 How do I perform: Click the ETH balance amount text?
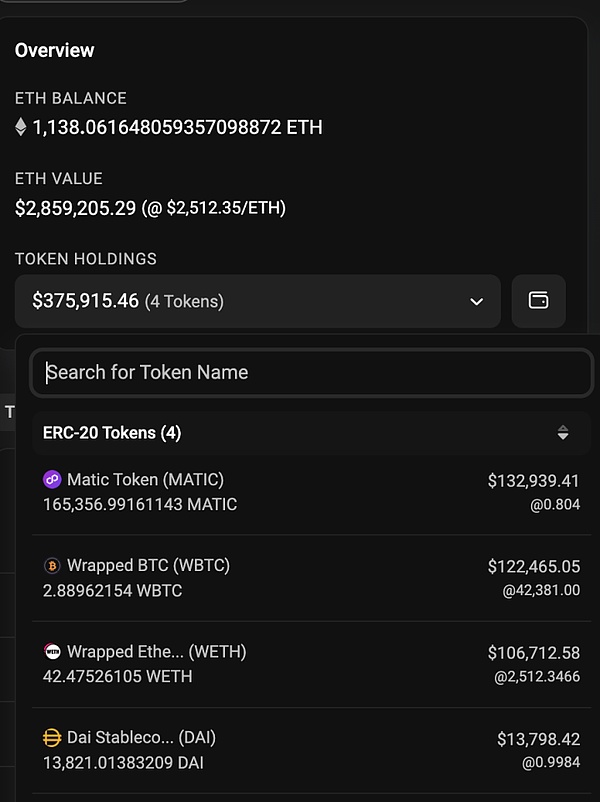coord(177,127)
